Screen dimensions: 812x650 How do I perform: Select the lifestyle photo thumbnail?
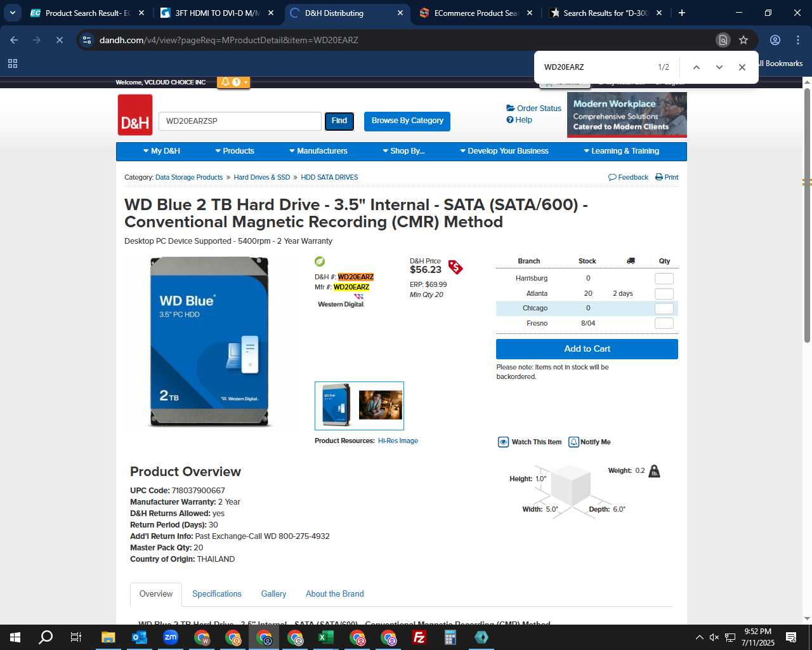click(x=381, y=405)
